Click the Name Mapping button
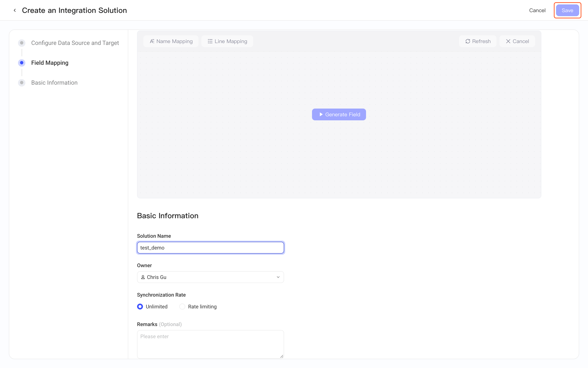This screenshot has height=368, width=588. pyautogui.click(x=171, y=41)
